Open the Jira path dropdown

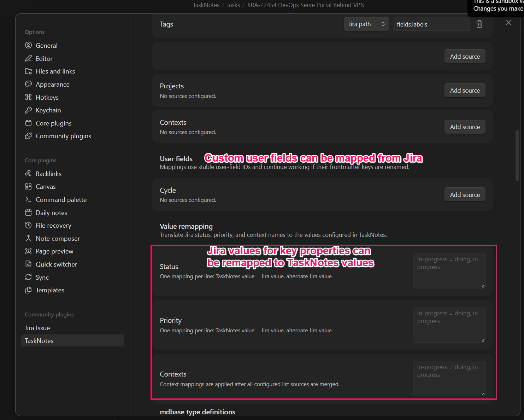point(366,24)
